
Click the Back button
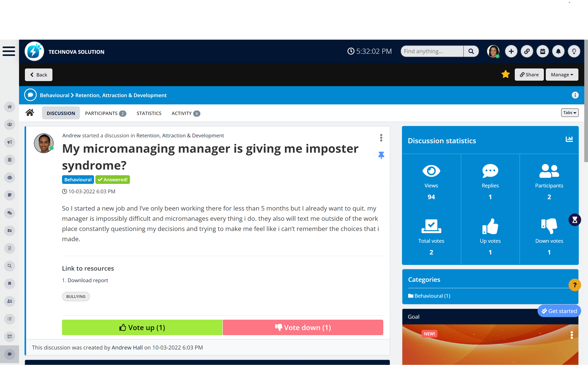coord(39,75)
